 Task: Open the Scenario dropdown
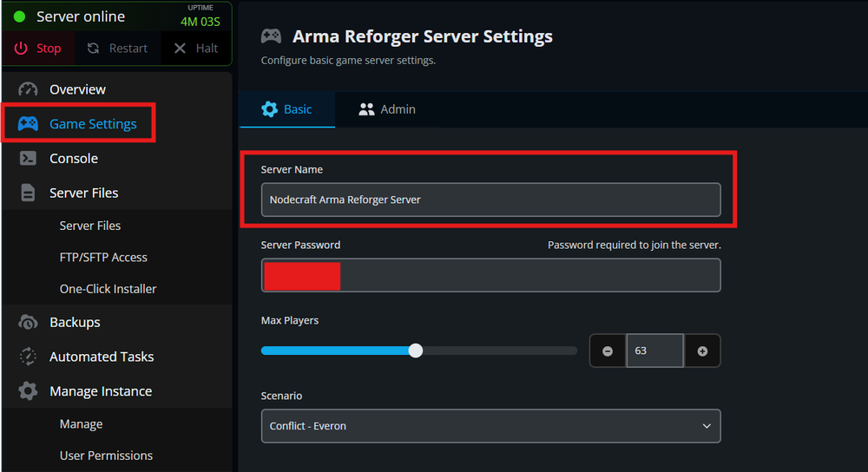[491, 426]
